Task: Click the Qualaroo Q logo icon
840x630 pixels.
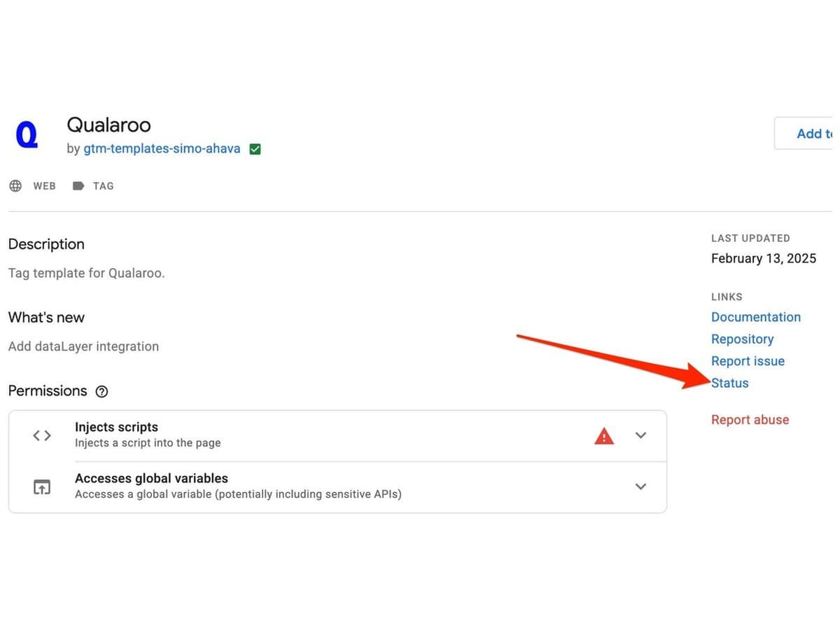Action: (x=27, y=135)
